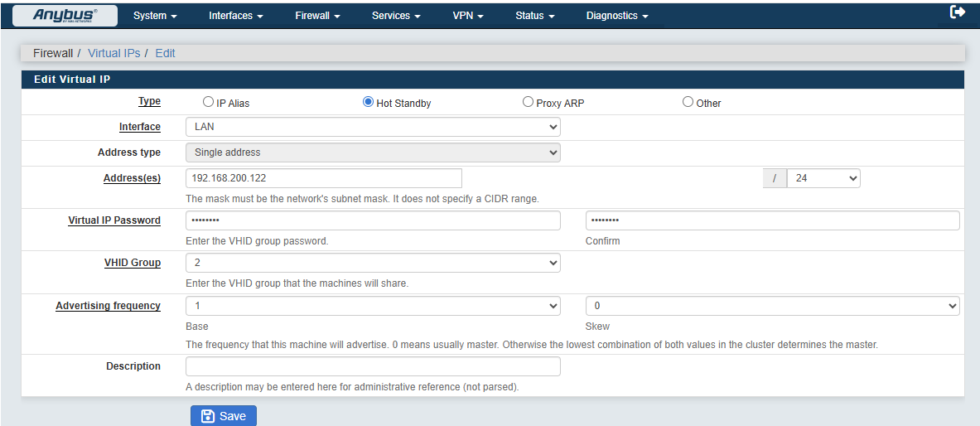This screenshot has width=980, height=426.
Task: Click the Save button
Action: pos(224,416)
